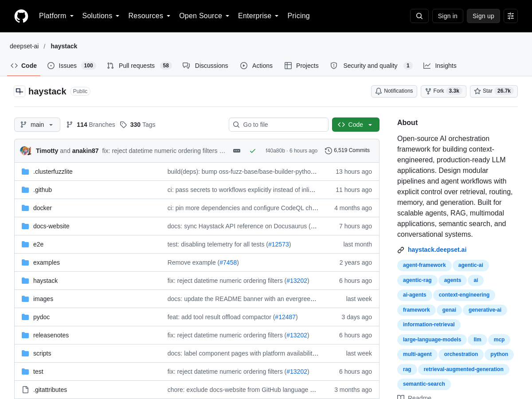Open the Security and quality tab
The image size is (532, 399).
[x=371, y=66]
